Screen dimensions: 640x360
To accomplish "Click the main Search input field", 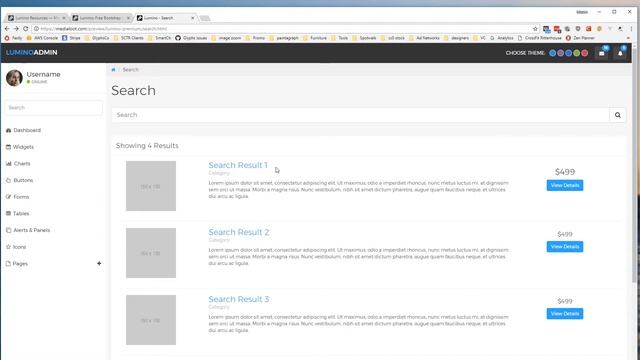I will [361, 115].
